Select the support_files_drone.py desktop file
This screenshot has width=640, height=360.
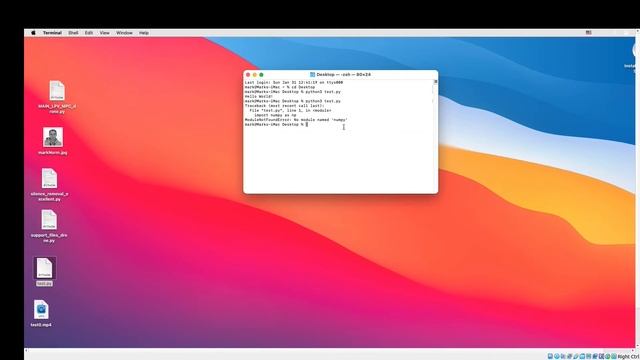[49, 220]
